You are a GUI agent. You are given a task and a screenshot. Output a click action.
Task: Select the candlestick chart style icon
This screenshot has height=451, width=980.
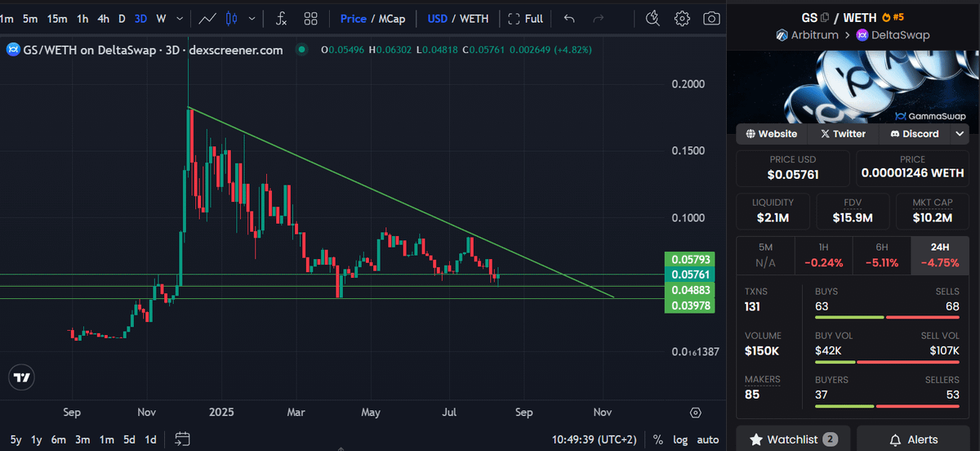click(x=230, y=18)
